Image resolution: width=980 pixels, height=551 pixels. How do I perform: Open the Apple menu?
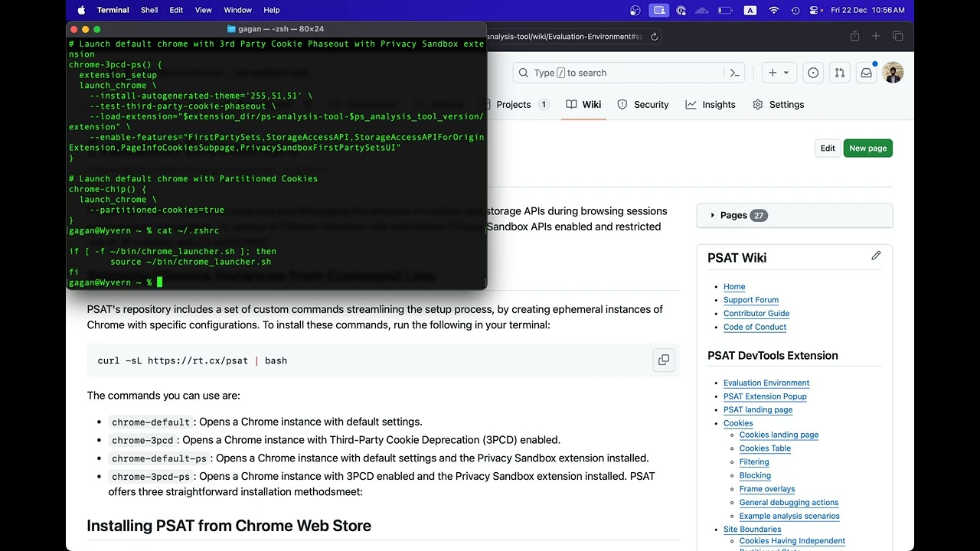coord(80,10)
